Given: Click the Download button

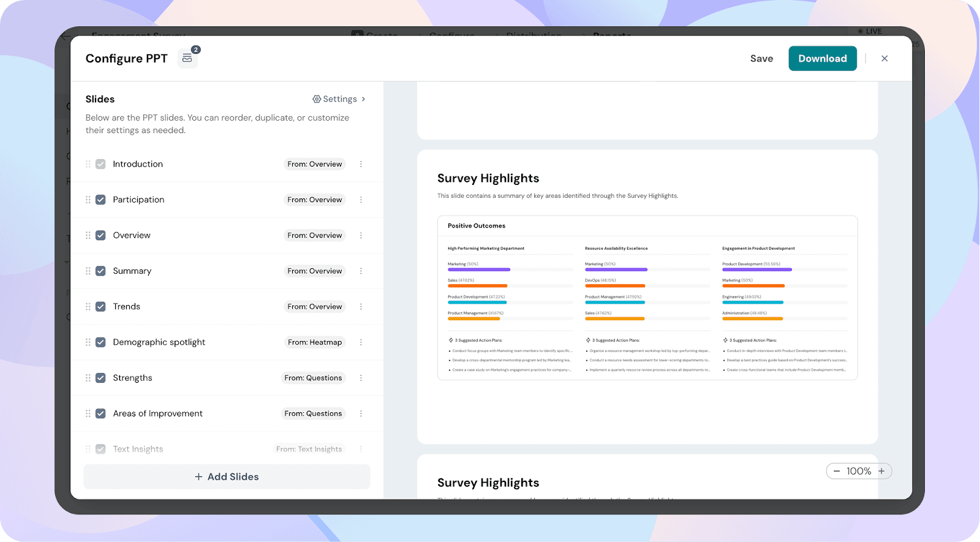Looking at the screenshot, I should click(x=822, y=59).
